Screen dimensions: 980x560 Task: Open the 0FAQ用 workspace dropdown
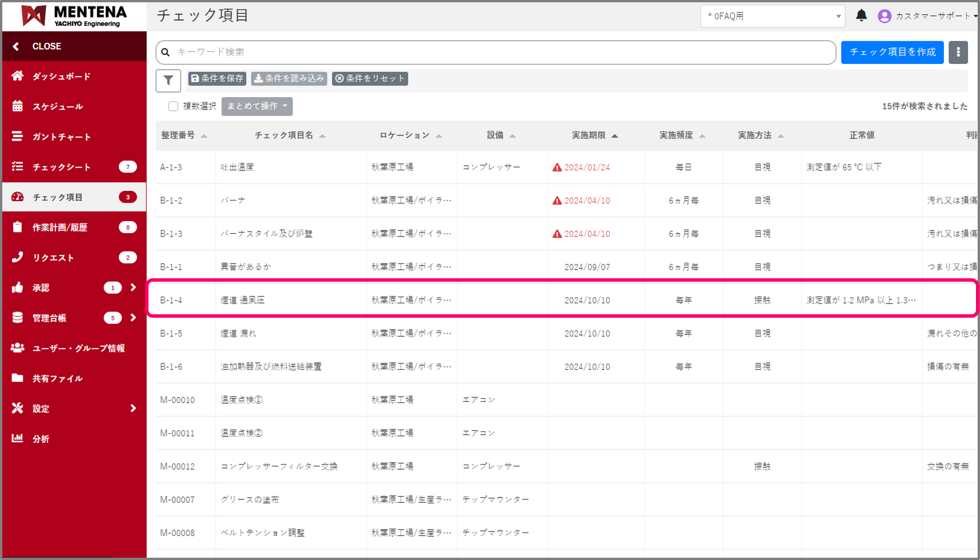tap(772, 16)
